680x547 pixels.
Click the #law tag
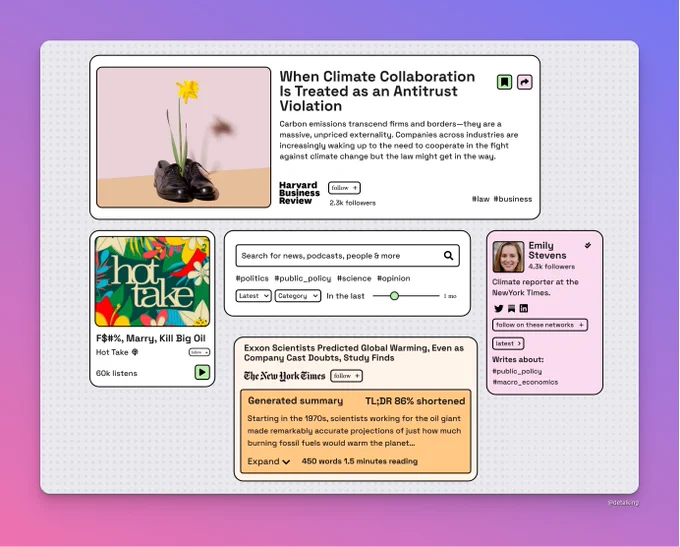[x=481, y=199]
